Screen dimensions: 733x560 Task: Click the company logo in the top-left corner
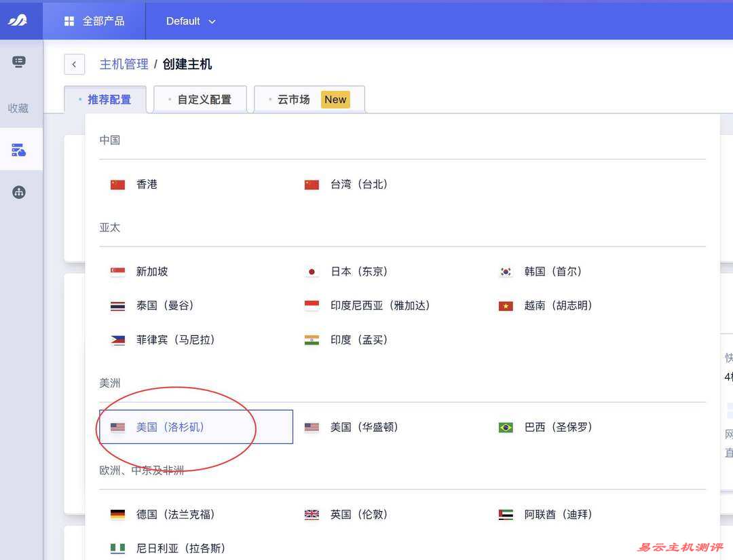(x=18, y=20)
